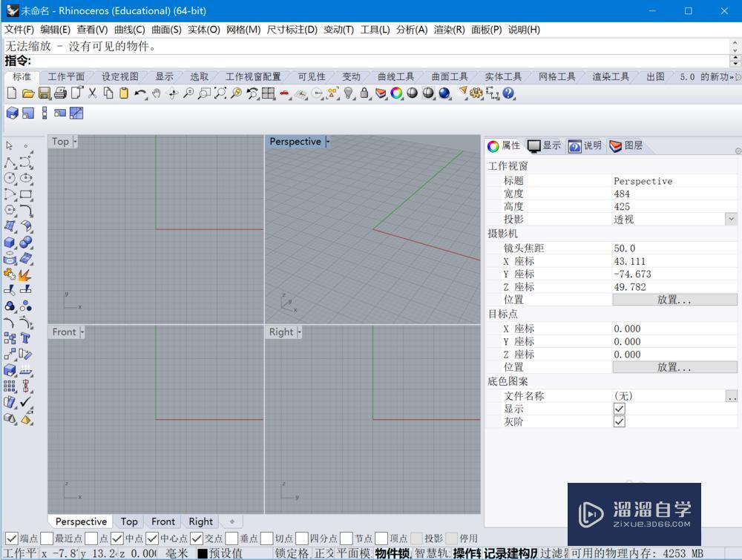This screenshot has width=742, height=560.
Task: Toggle the 垂点 osnap checkbox
Action: [232, 538]
